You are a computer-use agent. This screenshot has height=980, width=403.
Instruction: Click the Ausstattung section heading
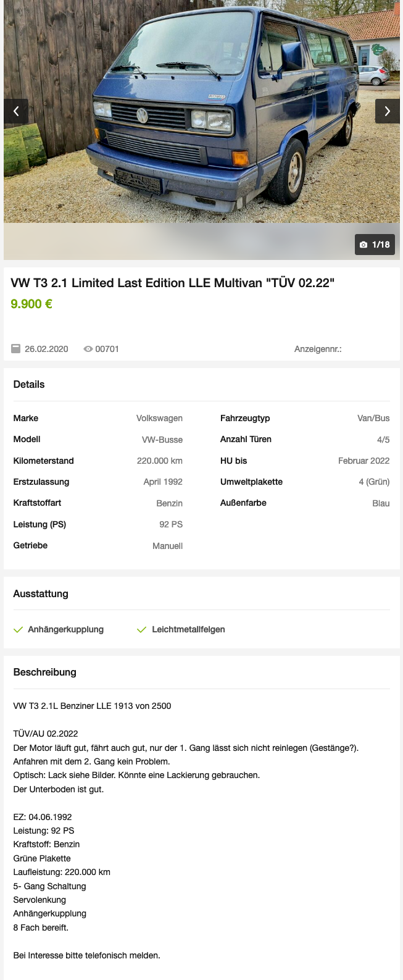click(x=41, y=593)
